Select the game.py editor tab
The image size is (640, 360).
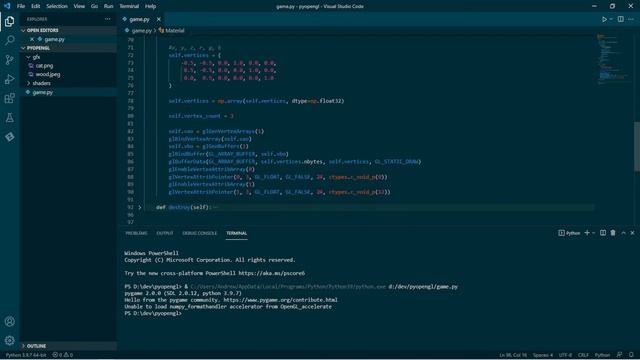139,19
